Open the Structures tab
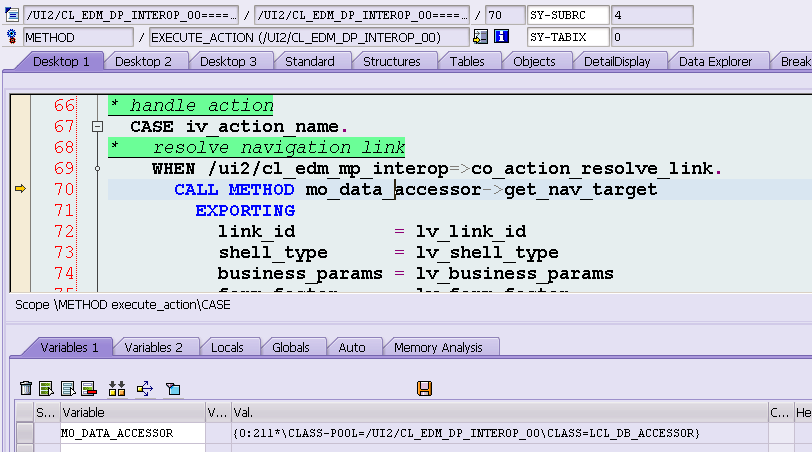 [392, 62]
